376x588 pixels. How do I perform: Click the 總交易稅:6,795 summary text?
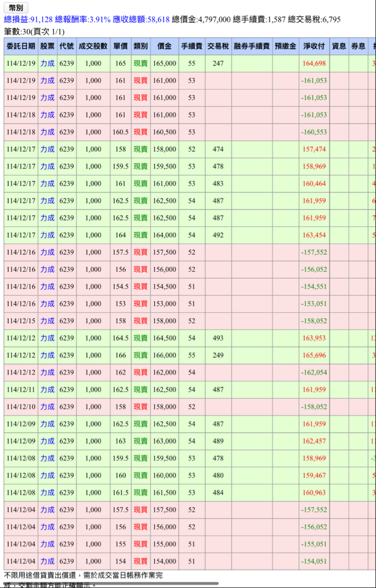pyautogui.click(x=314, y=19)
